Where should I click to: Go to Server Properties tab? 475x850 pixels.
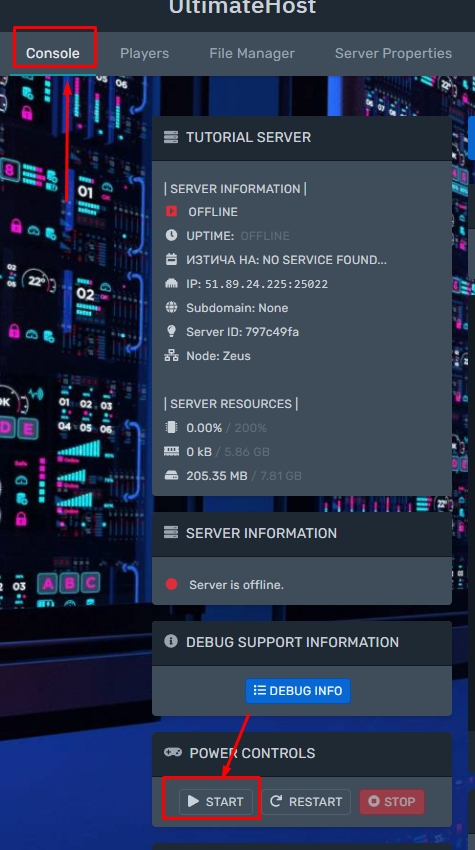pyautogui.click(x=393, y=53)
